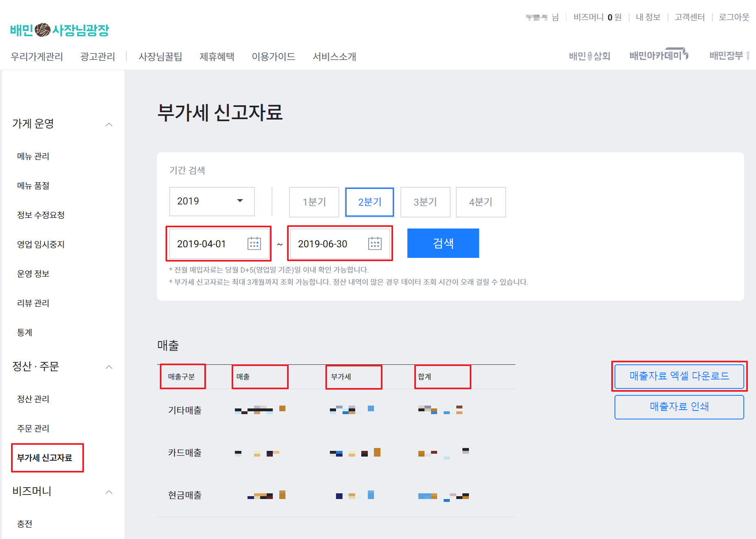Open the 배민아카데미 logo link

pos(659,55)
